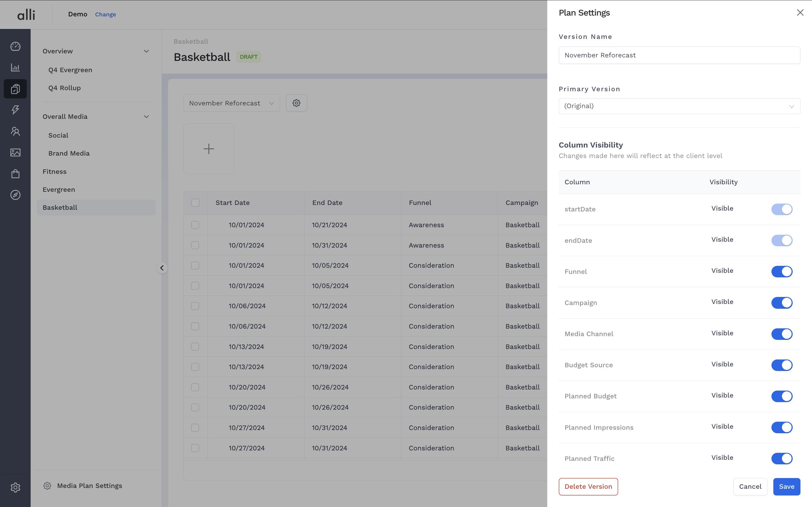Disable Planned Budget column visibility

[781, 396]
